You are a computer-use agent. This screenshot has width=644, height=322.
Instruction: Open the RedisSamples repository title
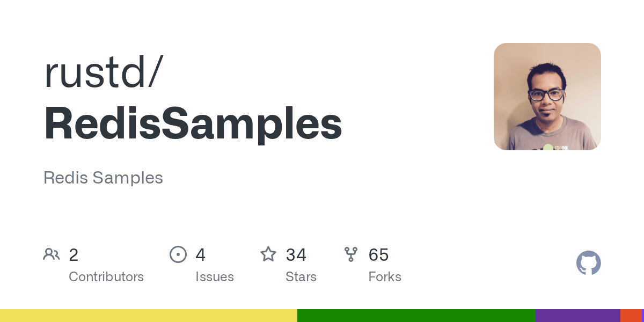coord(193,123)
